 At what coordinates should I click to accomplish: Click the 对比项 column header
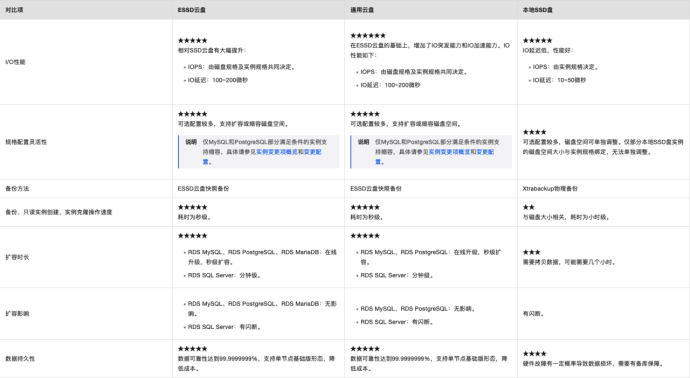click(x=14, y=10)
